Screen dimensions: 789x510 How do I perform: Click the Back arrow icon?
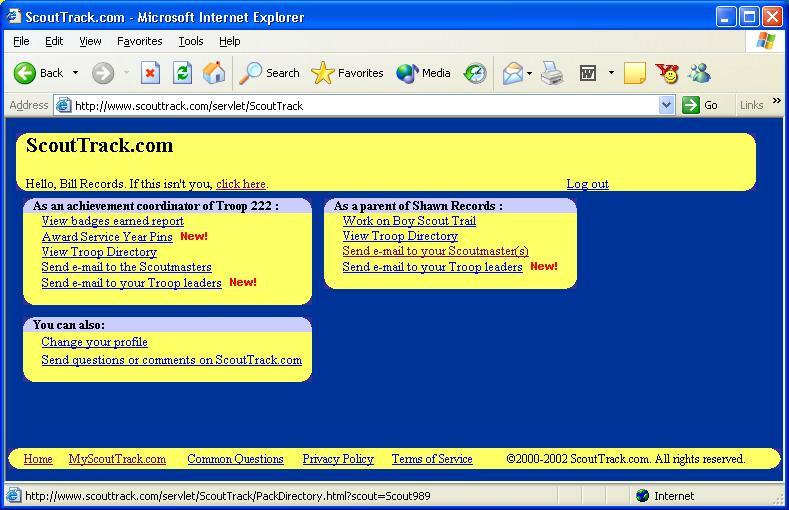pos(25,73)
